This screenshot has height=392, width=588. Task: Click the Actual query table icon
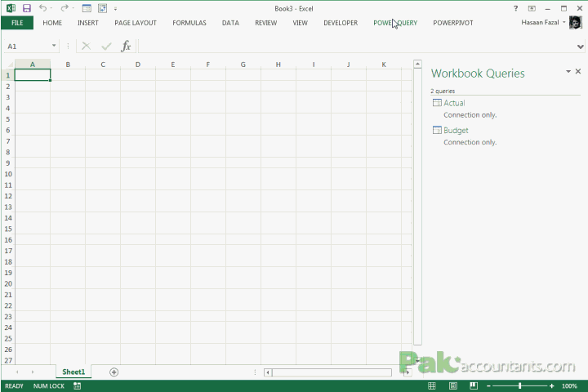[x=437, y=103]
